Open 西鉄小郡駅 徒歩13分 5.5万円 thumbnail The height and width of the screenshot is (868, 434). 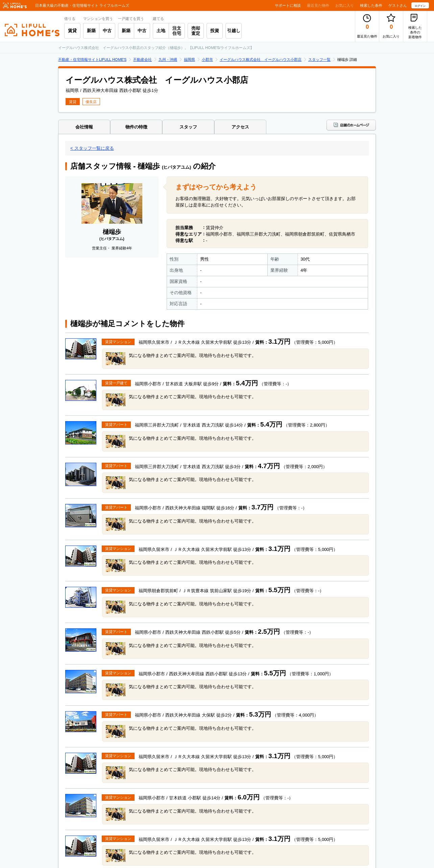[x=81, y=681]
